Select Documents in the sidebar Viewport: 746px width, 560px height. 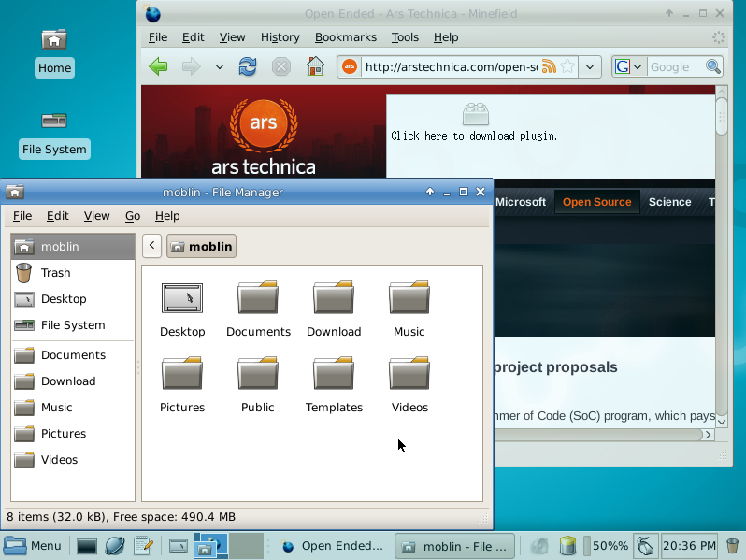point(73,355)
